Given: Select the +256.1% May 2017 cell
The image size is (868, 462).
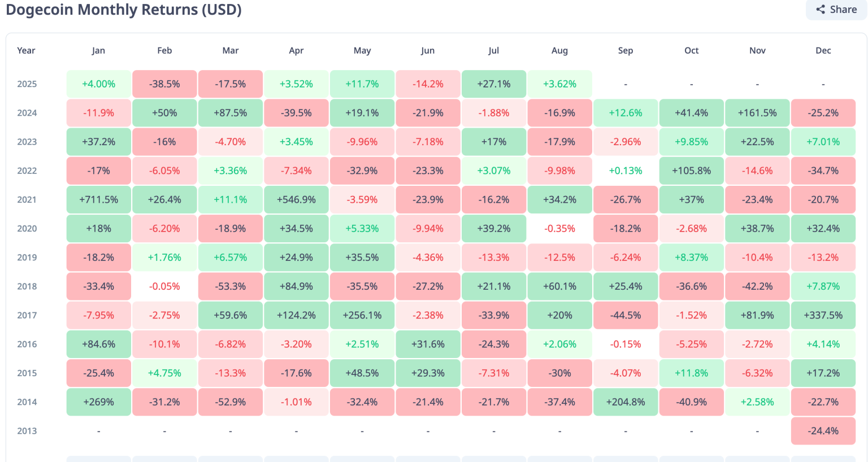Looking at the screenshot, I should pyautogui.click(x=362, y=315).
